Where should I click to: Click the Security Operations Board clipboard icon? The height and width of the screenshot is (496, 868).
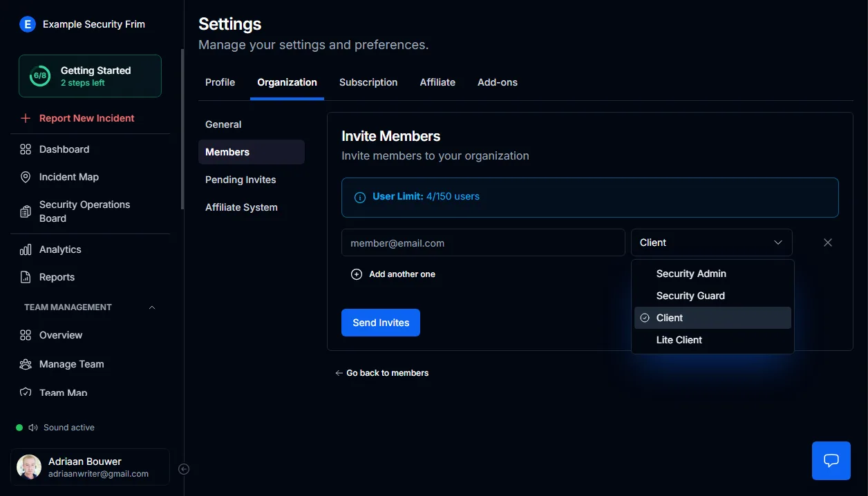click(26, 211)
